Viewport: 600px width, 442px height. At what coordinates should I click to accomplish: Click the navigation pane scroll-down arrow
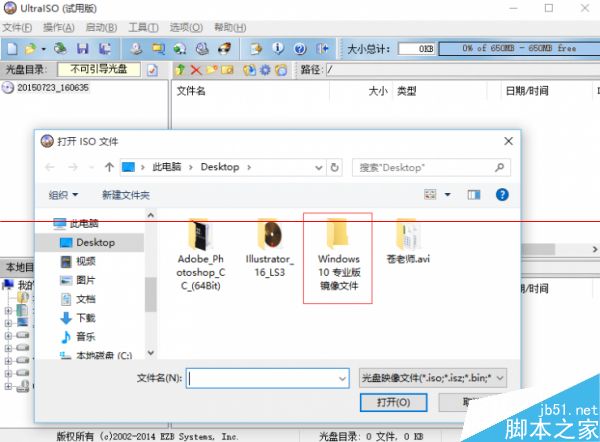pos(151,352)
